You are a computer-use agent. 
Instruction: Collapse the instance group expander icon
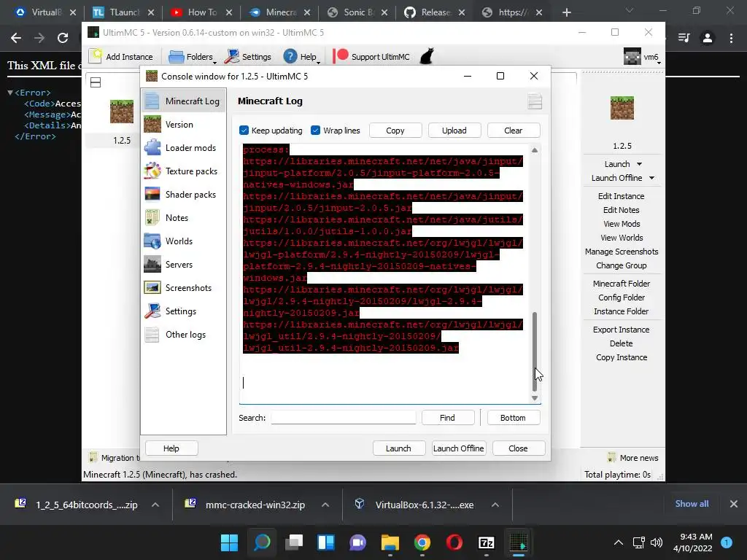[x=96, y=82]
